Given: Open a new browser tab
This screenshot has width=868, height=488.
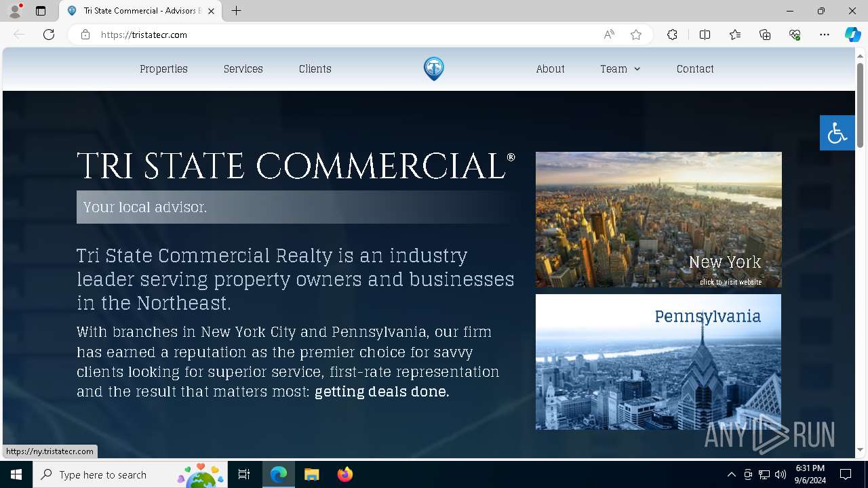Looking at the screenshot, I should [x=236, y=11].
